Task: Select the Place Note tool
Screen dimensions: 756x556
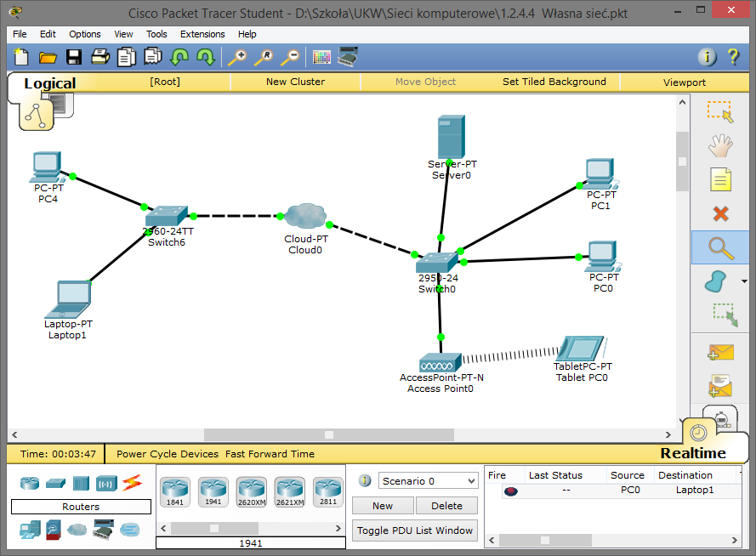Action: [720, 179]
